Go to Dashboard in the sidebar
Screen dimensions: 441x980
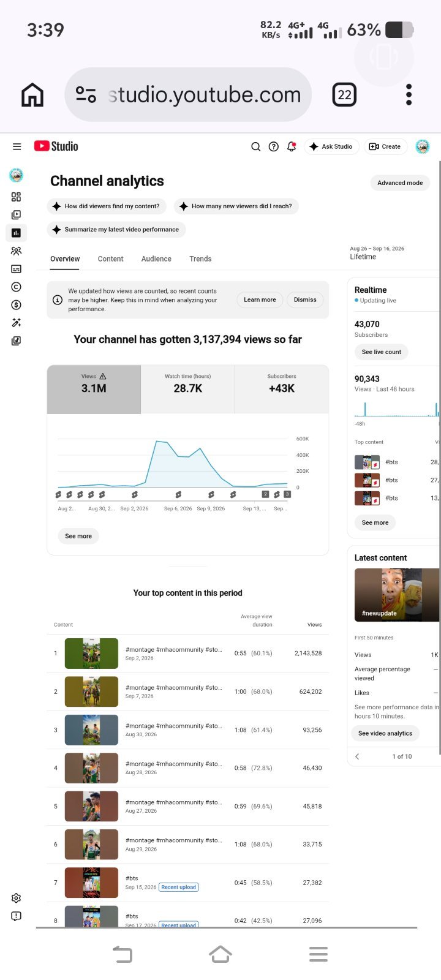(x=17, y=197)
